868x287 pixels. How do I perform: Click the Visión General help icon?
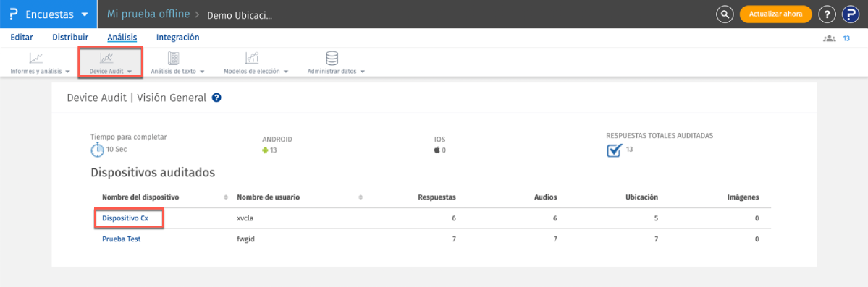(x=217, y=98)
